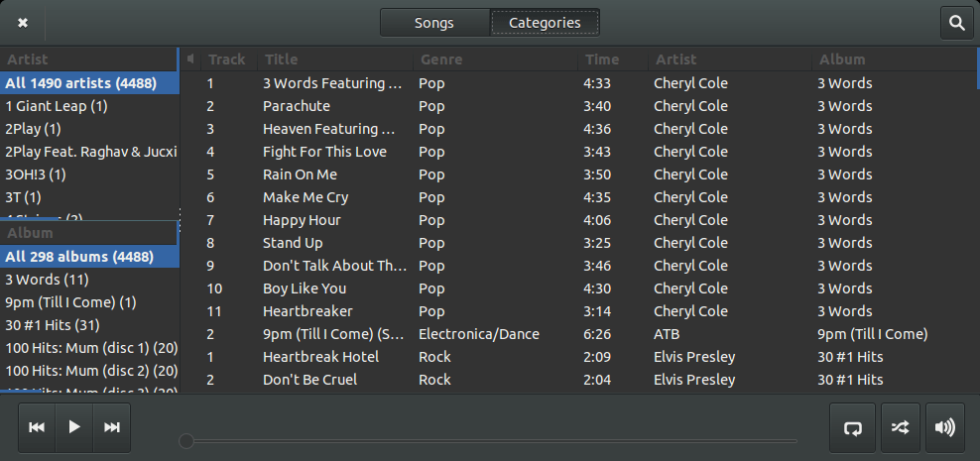Open the search magnifier button
The height and width of the screenshot is (461, 980).
[x=957, y=23]
